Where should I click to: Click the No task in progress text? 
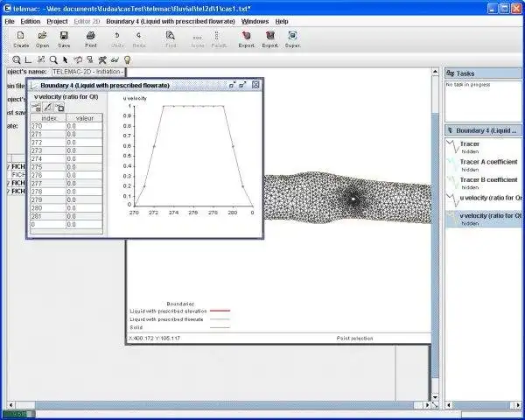click(468, 85)
